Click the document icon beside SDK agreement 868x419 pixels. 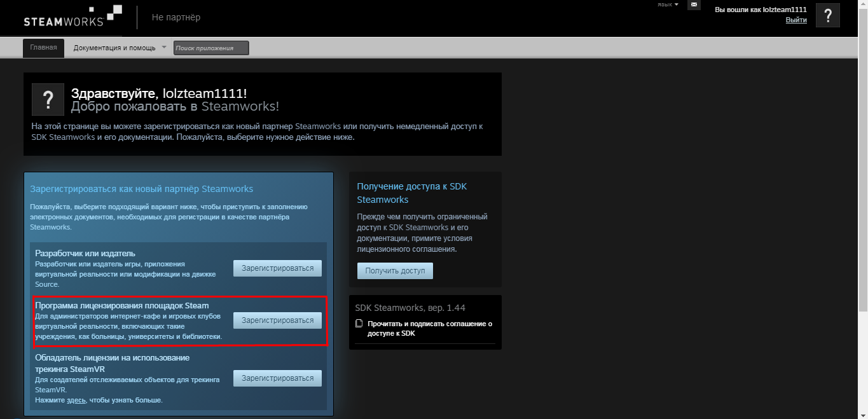[x=359, y=324]
